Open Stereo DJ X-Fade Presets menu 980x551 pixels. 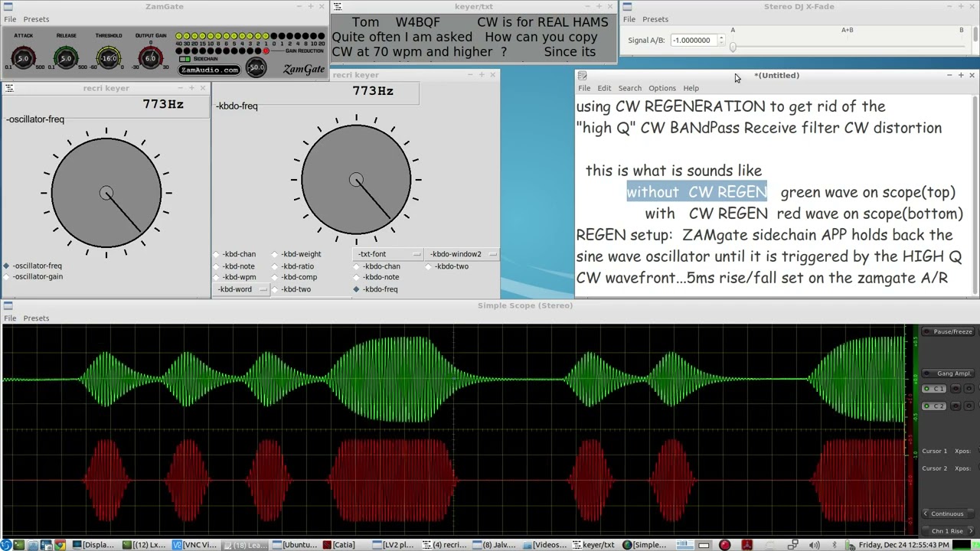(655, 19)
